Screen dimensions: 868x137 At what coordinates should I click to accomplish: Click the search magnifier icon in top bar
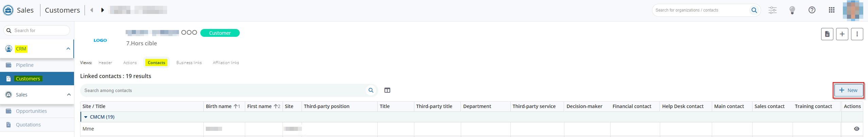point(754,10)
